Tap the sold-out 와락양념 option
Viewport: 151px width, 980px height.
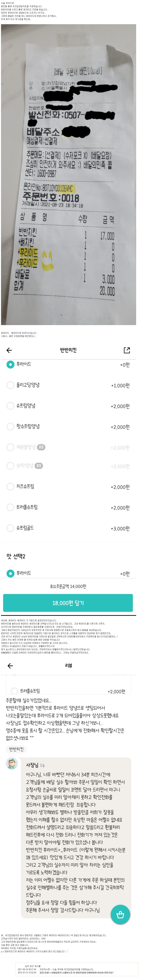[x=68, y=466]
